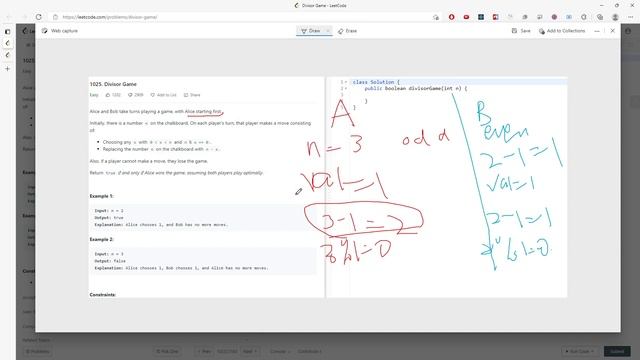Select the Erase tool in Web capture
Screen dimensions: 640x360
347,31
